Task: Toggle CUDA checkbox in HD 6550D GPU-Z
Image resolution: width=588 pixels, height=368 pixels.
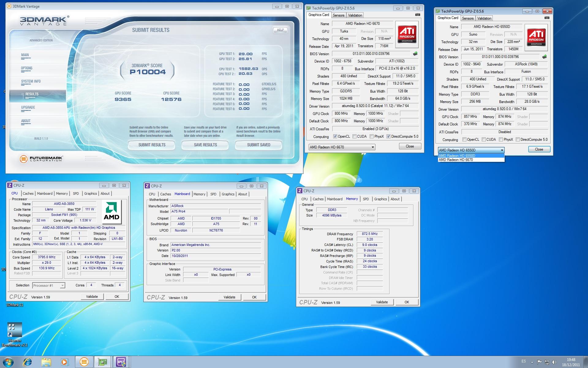Action: pos(484,140)
